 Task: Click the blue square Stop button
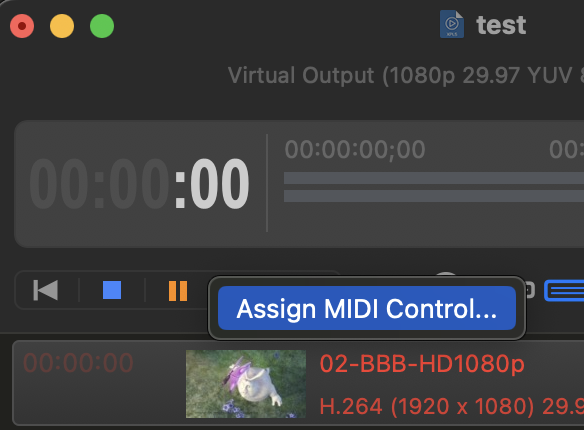coord(112,290)
